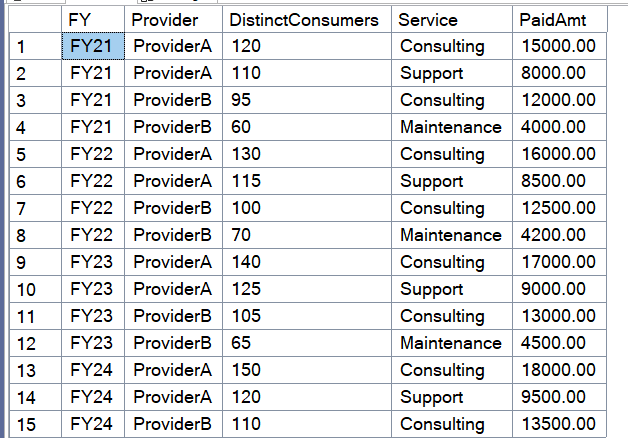The image size is (628, 438).
Task: Select the 8000.00 PaidAmt cell
Action: [x=560, y=73]
